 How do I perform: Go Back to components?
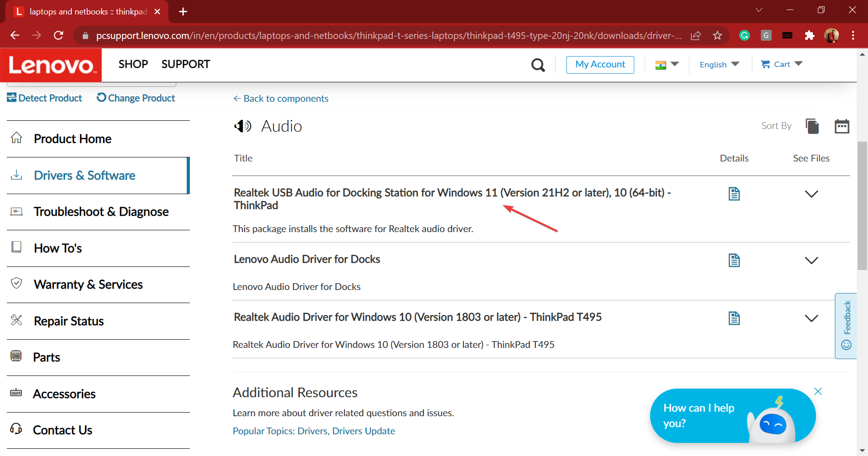281,99
